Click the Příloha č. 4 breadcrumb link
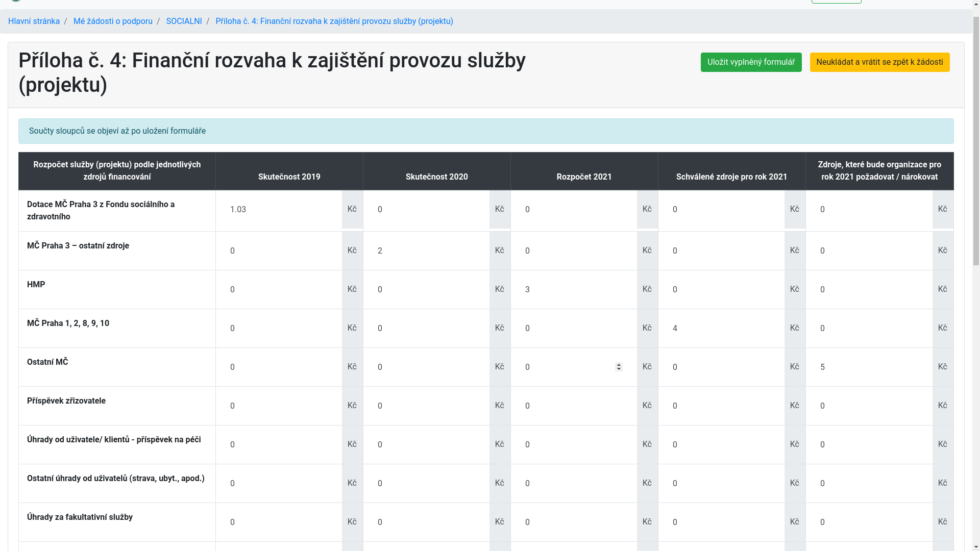 334,21
